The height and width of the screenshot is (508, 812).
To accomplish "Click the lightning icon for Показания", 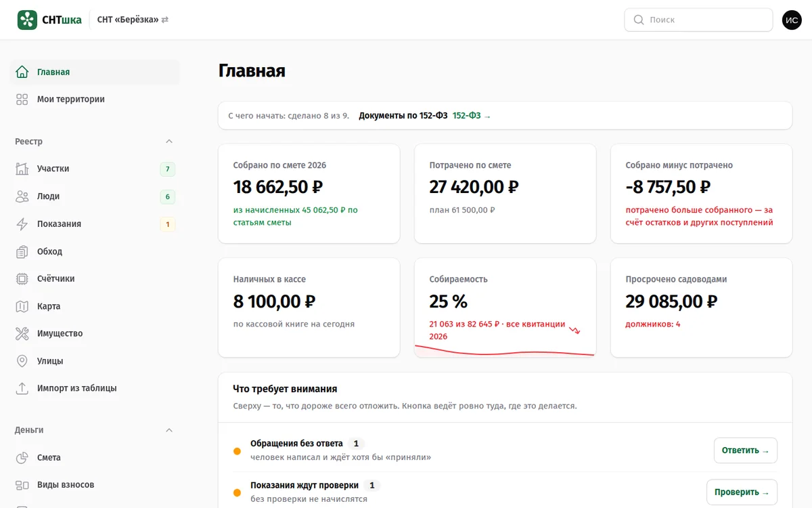I will 22,224.
